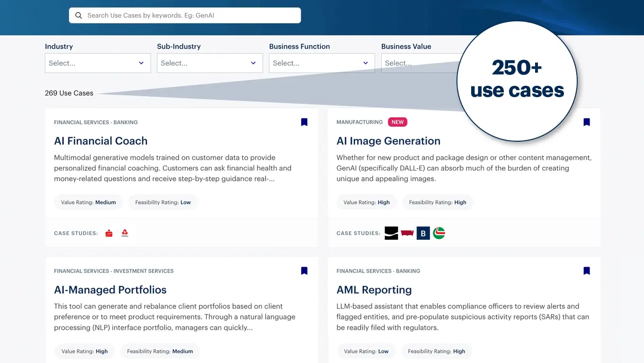Bookmark the AI Financial Coach use case
Screen dimensions: 644x363
click(304, 122)
